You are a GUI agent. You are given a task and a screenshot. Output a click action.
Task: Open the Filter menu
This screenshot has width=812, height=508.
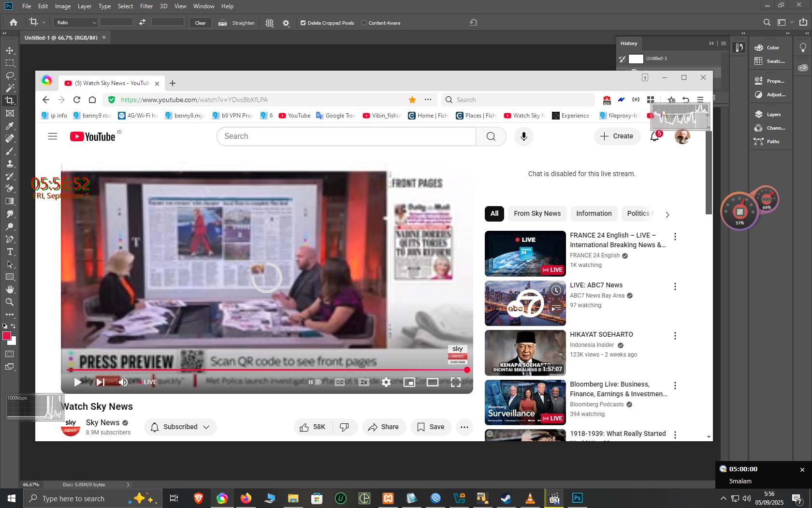146,6
